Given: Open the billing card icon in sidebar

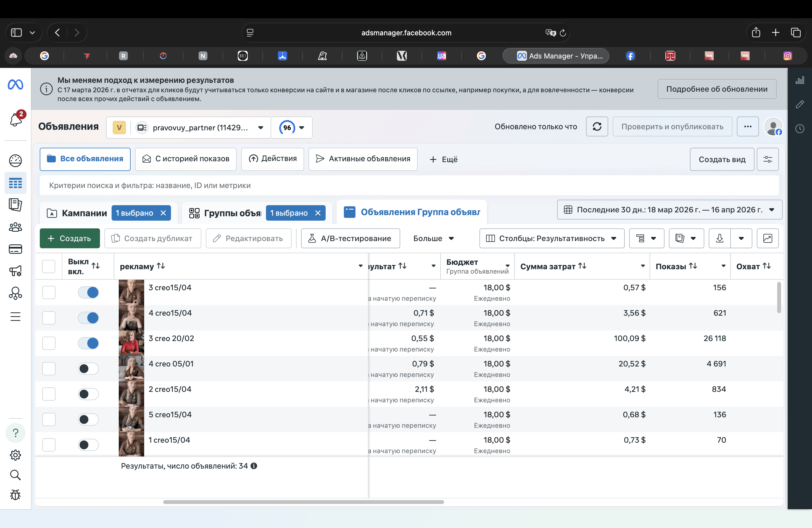Looking at the screenshot, I should tap(15, 249).
